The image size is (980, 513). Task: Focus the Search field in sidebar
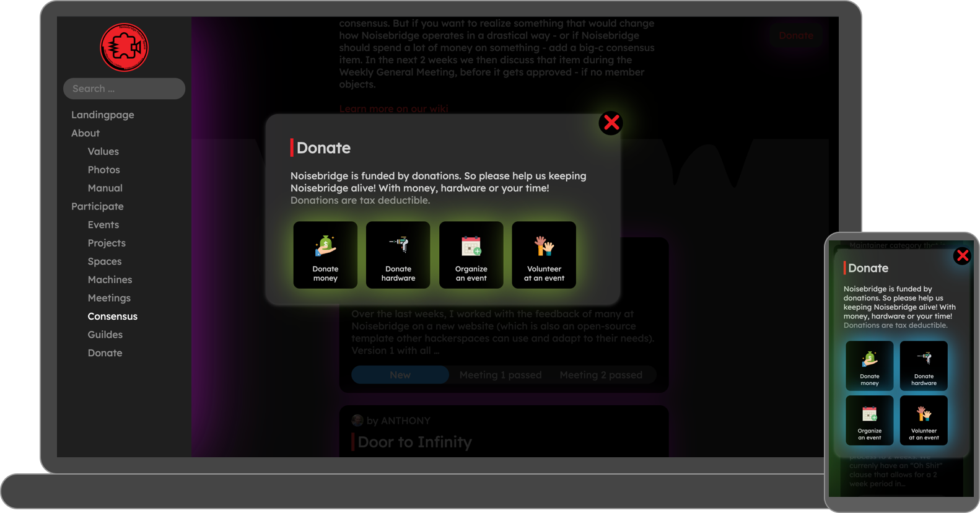pos(124,89)
